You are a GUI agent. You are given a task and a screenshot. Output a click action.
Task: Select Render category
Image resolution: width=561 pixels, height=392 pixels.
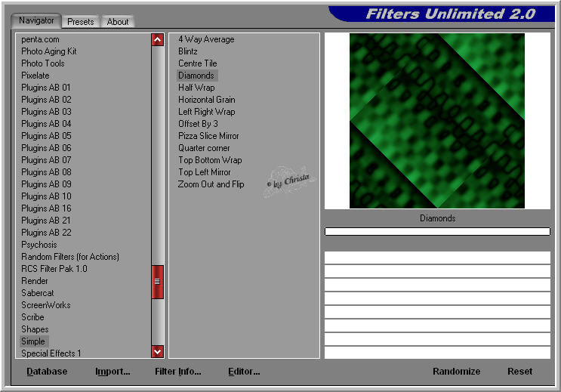click(x=34, y=281)
